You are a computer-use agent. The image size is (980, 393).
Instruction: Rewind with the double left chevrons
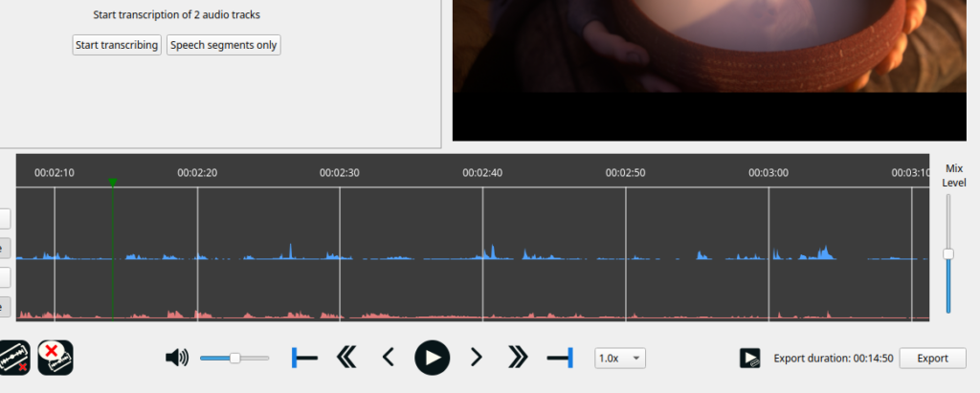tap(346, 358)
